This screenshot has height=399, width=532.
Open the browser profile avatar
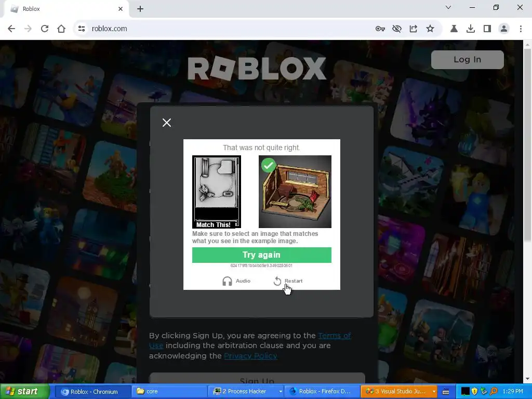point(504,29)
